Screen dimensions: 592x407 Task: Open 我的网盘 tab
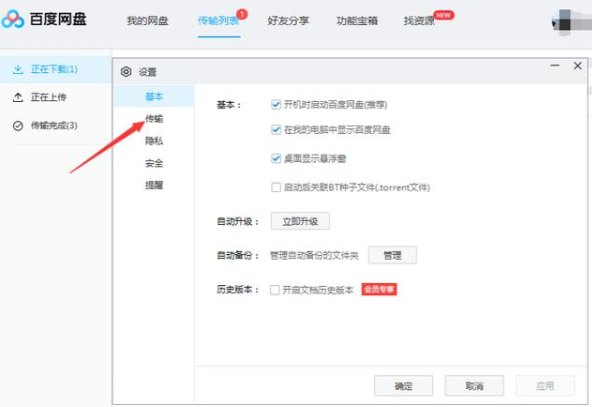147,21
